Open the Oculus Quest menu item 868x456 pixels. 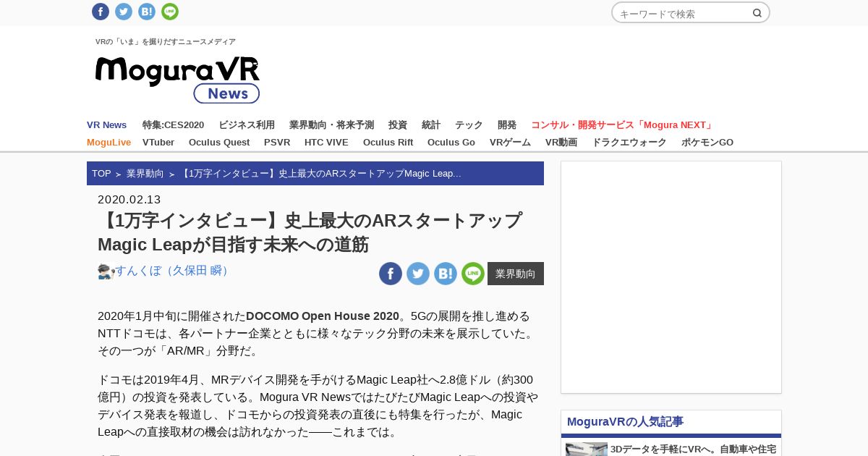click(219, 143)
